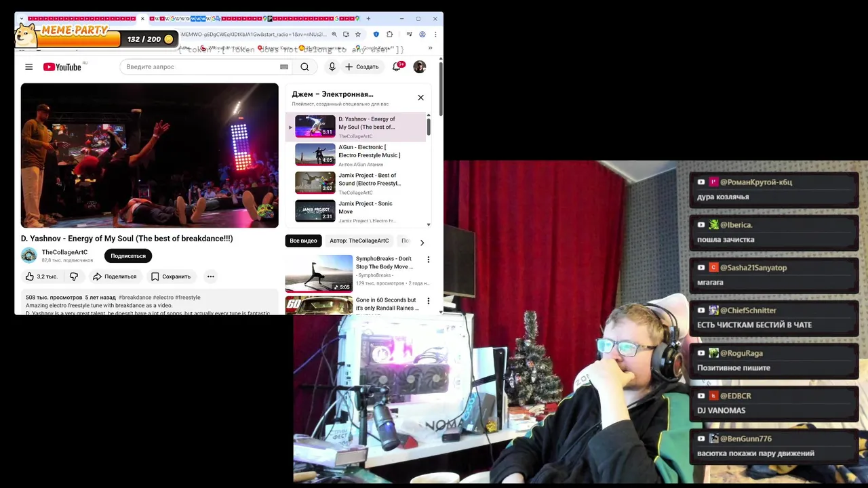Click the Meme Party doge logo
Viewport: 868px width, 488px height.
point(26,34)
